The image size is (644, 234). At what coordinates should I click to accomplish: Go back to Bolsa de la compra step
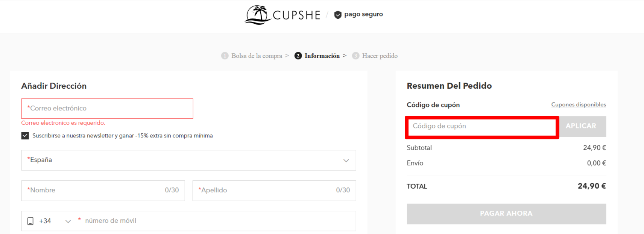[257, 56]
